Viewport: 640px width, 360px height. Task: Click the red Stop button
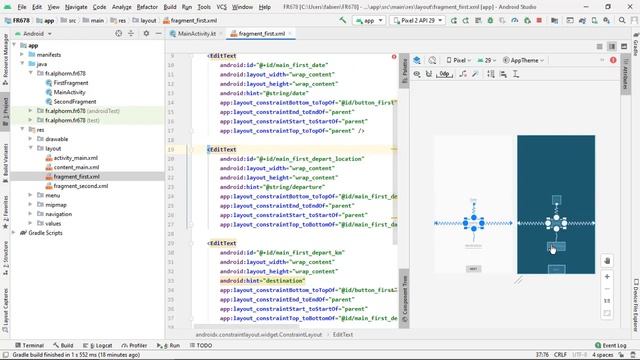539,20
